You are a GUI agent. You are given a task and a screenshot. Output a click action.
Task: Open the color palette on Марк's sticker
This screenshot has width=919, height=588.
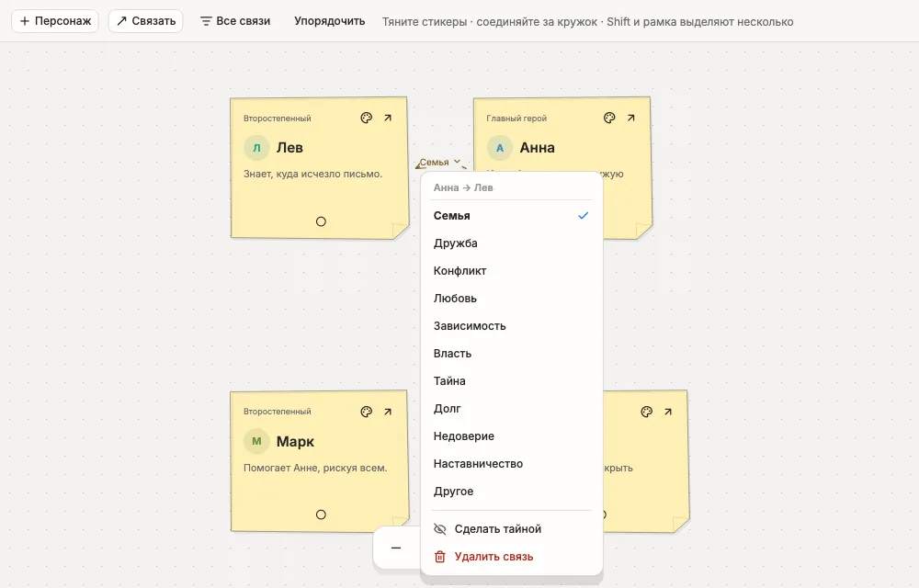click(x=367, y=412)
